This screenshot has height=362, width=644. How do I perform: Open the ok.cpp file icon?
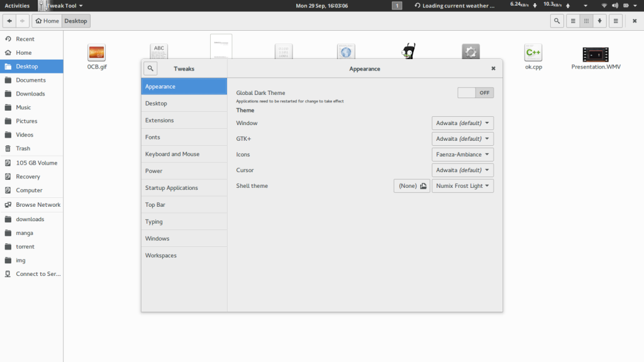point(533,53)
